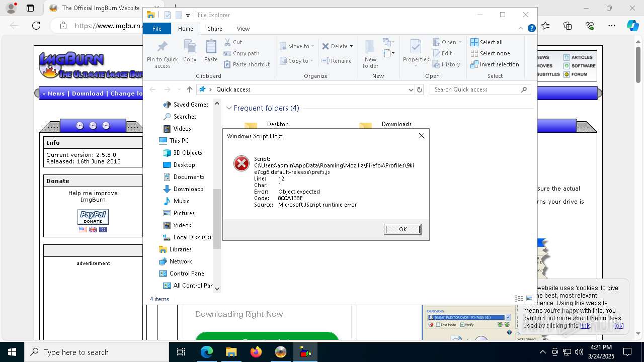Viewport: 644px width, 362px height.
Task: Click PayPal Donate image on ImgBurn page
Action: pos(93,217)
